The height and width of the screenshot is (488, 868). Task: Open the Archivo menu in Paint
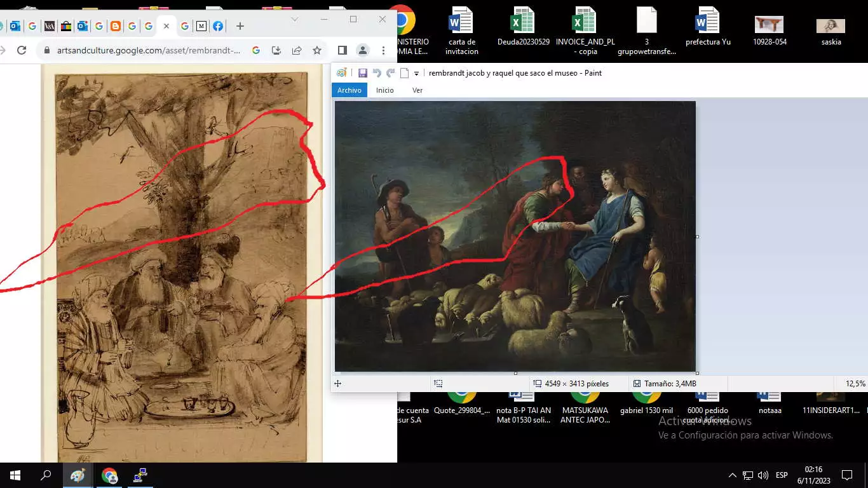(x=349, y=90)
